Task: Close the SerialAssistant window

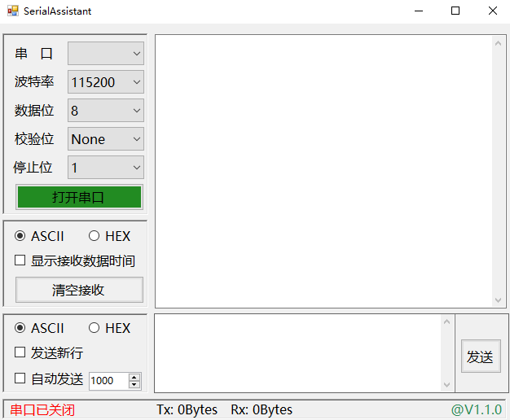Action: pos(492,11)
